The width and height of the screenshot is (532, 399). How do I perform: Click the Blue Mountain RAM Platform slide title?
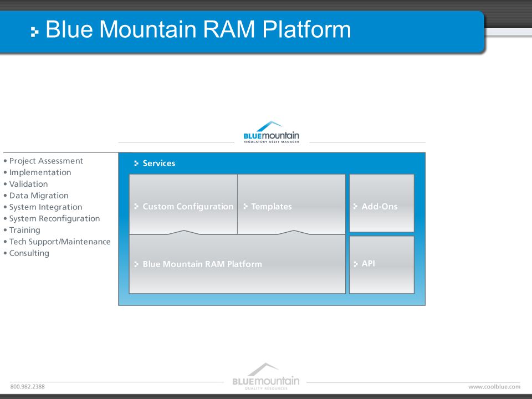(198, 29)
